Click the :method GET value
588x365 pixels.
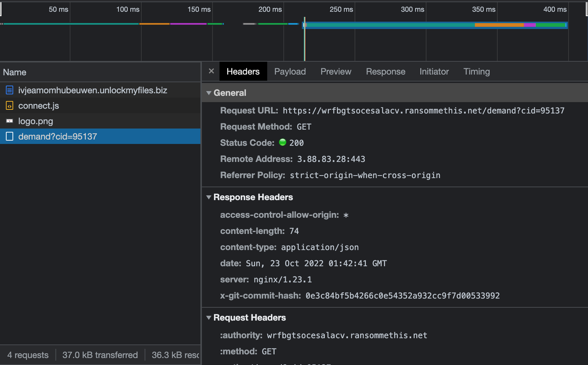click(x=269, y=351)
